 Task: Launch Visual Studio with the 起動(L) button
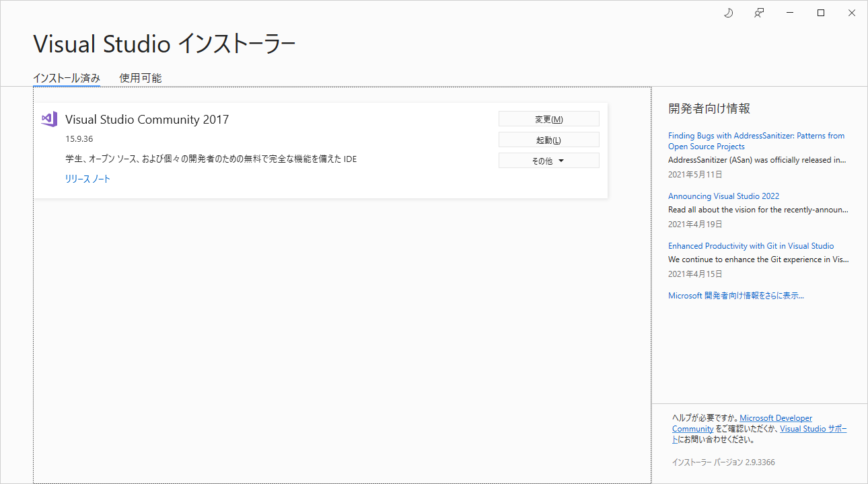tap(548, 139)
